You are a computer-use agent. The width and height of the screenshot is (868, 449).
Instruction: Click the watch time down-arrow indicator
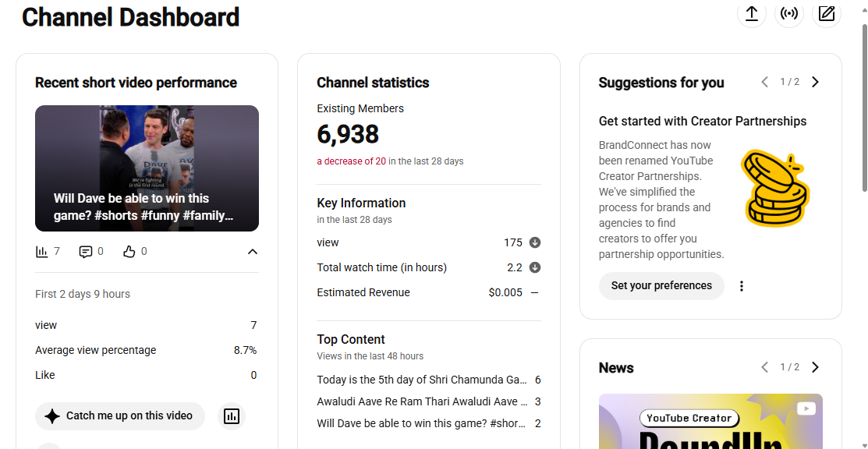click(535, 267)
